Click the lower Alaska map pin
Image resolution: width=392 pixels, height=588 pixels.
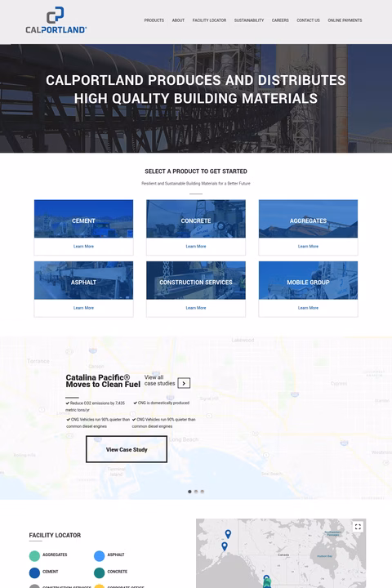pyautogui.click(x=225, y=546)
